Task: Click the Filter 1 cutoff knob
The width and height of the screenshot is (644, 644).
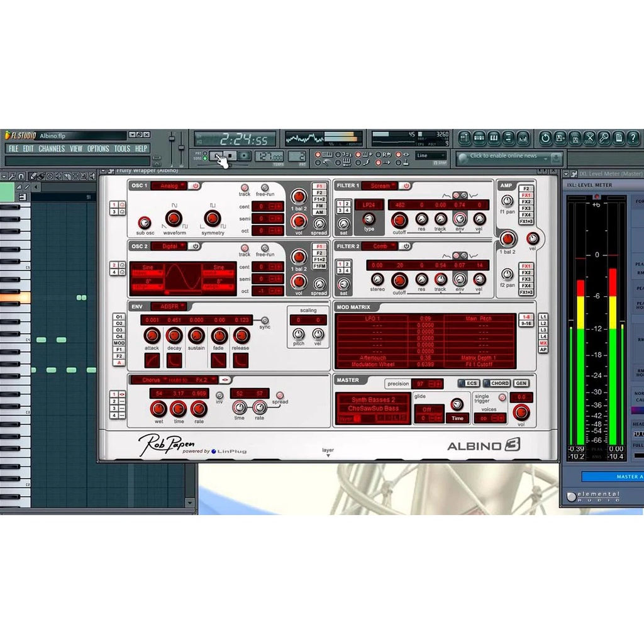Action: [x=399, y=220]
